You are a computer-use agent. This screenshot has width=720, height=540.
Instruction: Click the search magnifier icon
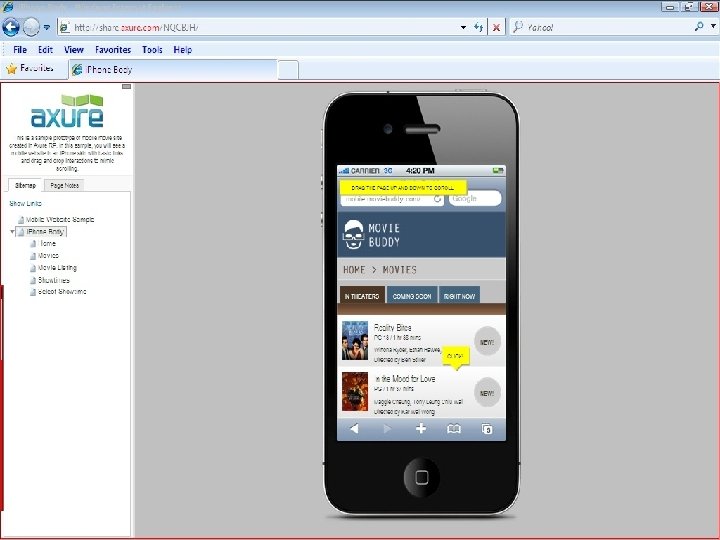click(x=699, y=27)
